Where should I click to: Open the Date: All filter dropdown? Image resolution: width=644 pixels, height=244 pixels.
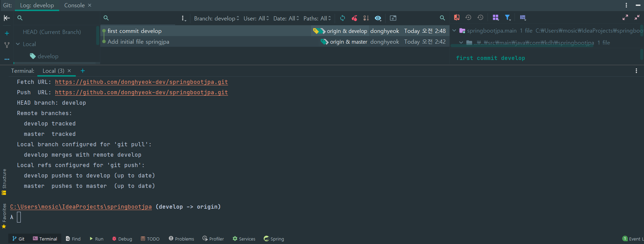(286, 18)
